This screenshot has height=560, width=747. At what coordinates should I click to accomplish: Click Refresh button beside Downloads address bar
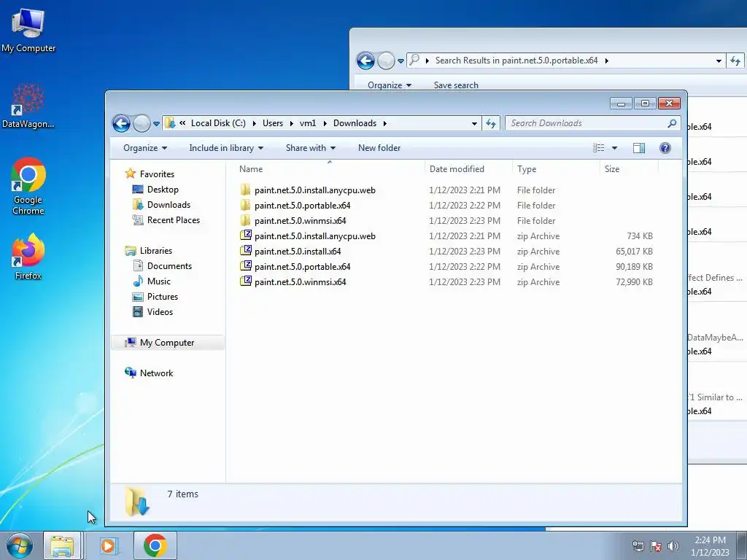tap(491, 123)
